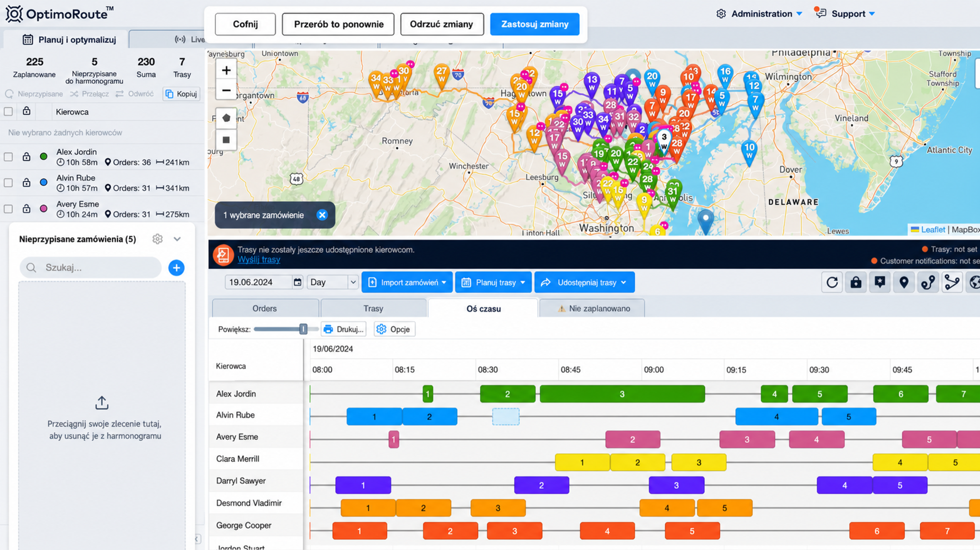The image size is (980, 550).
Task: Click the Kopiuj button
Action: [181, 94]
